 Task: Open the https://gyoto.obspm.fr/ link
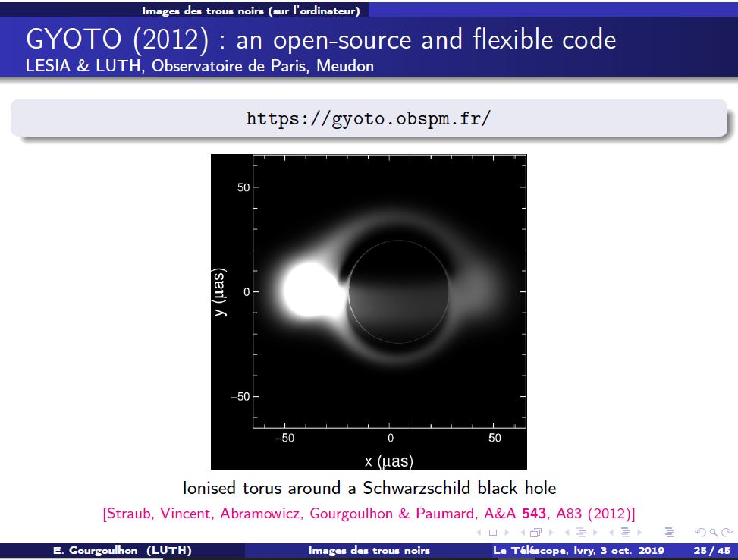pyautogui.click(x=369, y=118)
